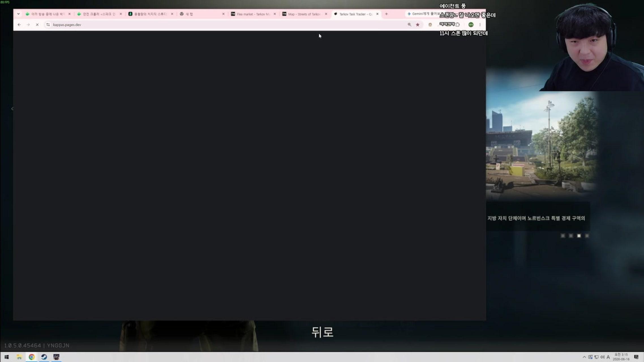This screenshot has height=362, width=644.
Task: Click the zoom magnifier icon in the address bar
Action: (409, 25)
